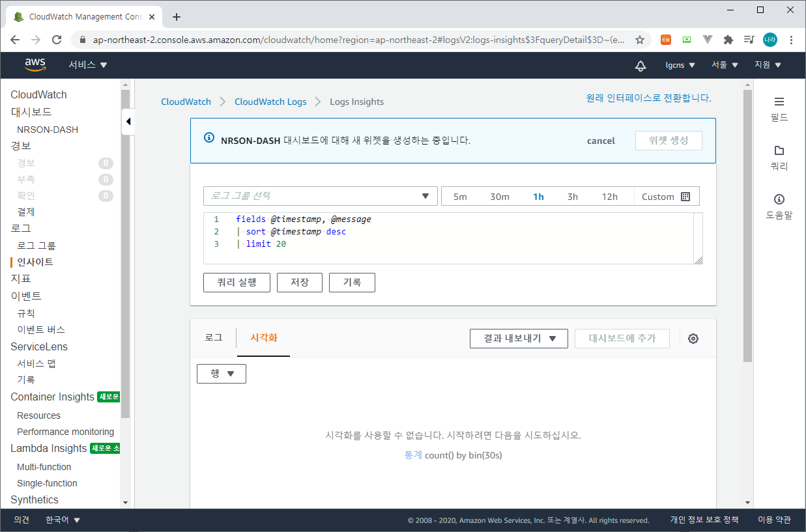Click the AWS logo
Viewport: 806px width, 532px height.
(x=35, y=64)
